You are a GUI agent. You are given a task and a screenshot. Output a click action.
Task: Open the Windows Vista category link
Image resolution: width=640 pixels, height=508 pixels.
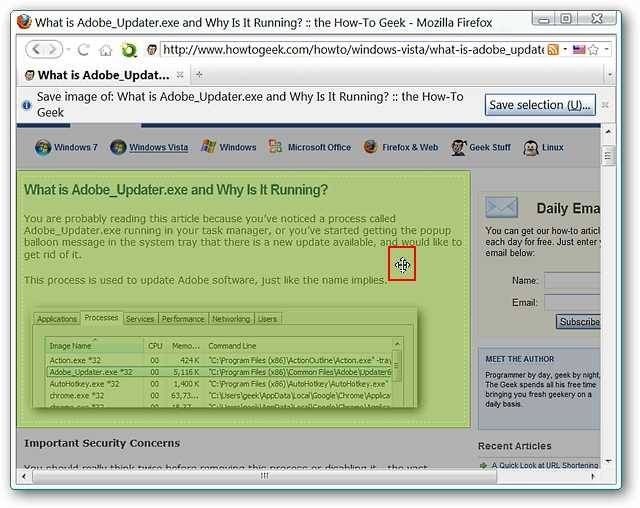pyautogui.click(x=159, y=147)
